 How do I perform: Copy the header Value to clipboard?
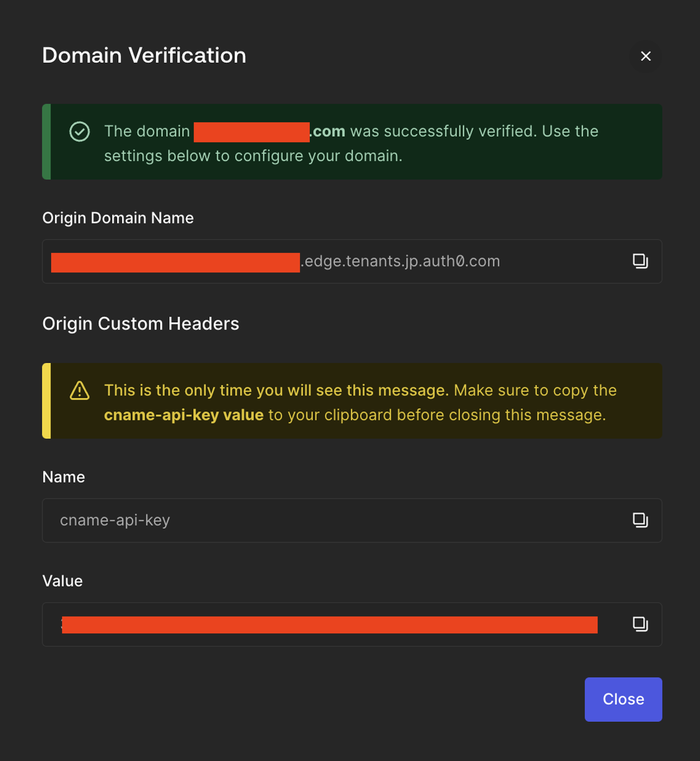tap(640, 624)
